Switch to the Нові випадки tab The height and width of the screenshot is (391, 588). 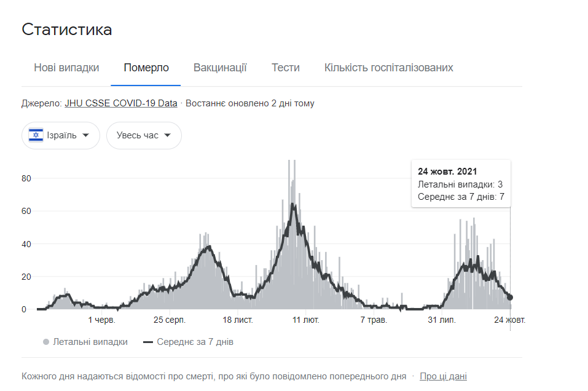click(x=66, y=68)
